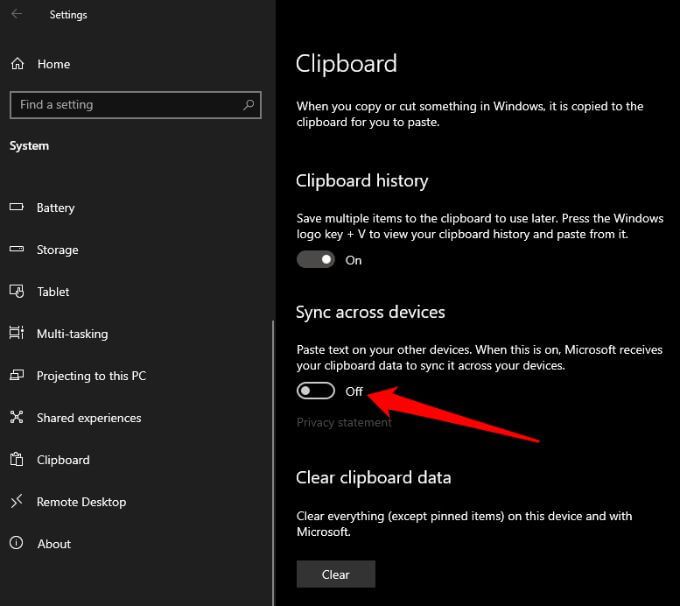Click the Remote Desktop icon
This screenshot has height=606, width=680.
[16, 501]
